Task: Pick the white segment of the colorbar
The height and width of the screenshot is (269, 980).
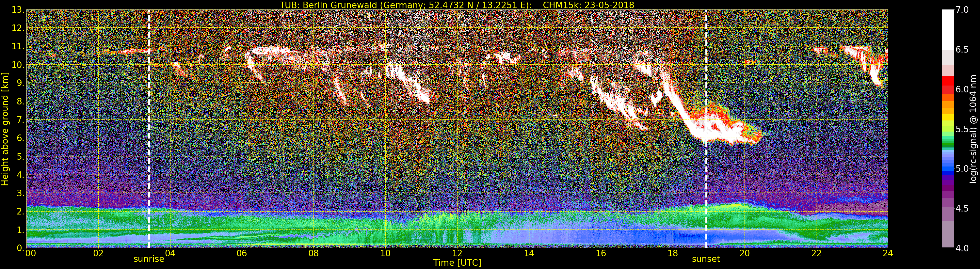Action: point(948,30)
